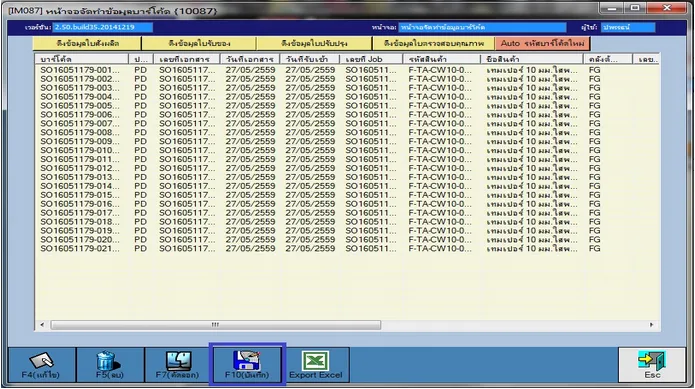The height and width of the screenshot is (389, 695).
Task: Click the scrollbar left arrow
Action: point(42,325)
